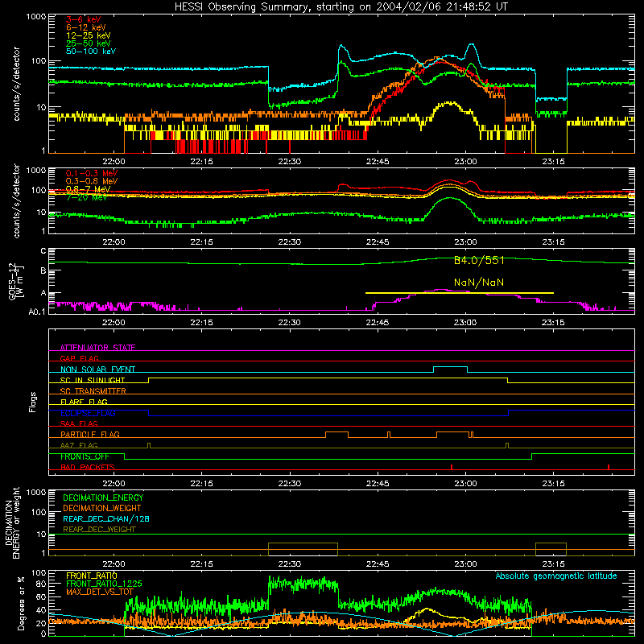Click the DECIMATION_WEIGHT legend label
644x644 pixels.
102,508
